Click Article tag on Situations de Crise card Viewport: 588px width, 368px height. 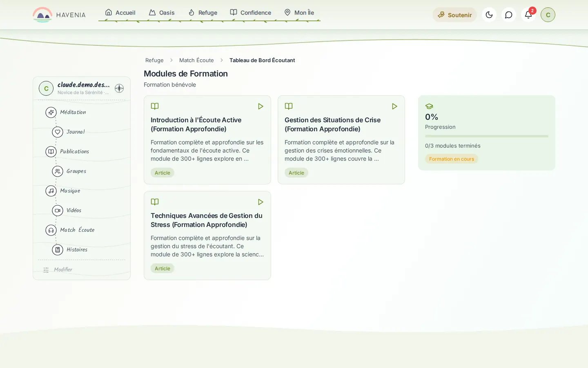point(296,173)
